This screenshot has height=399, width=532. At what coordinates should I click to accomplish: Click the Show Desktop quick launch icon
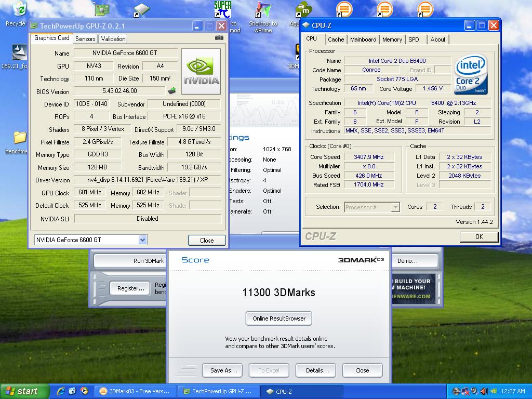(x=72, y=391)
